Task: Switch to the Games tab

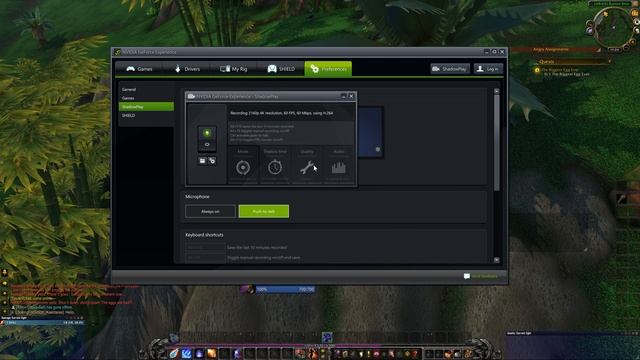Action: coord(139,69)
